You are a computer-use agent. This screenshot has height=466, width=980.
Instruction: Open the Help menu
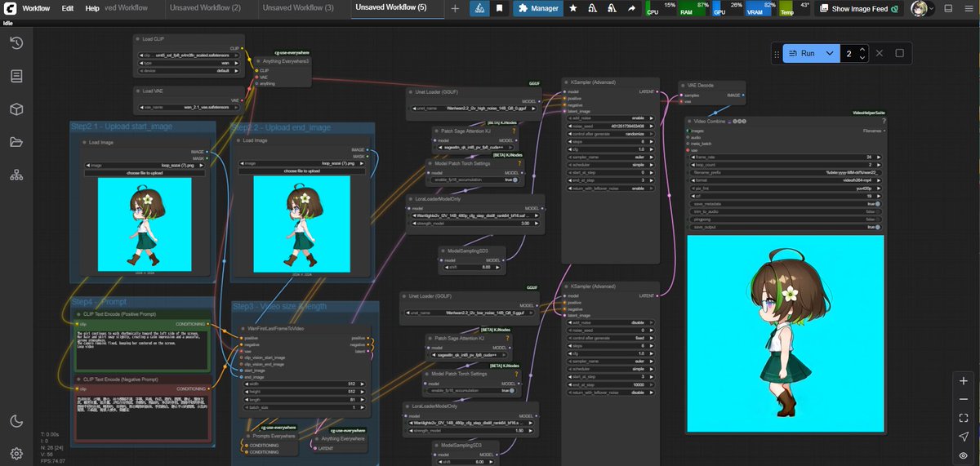tap(92, 8)
